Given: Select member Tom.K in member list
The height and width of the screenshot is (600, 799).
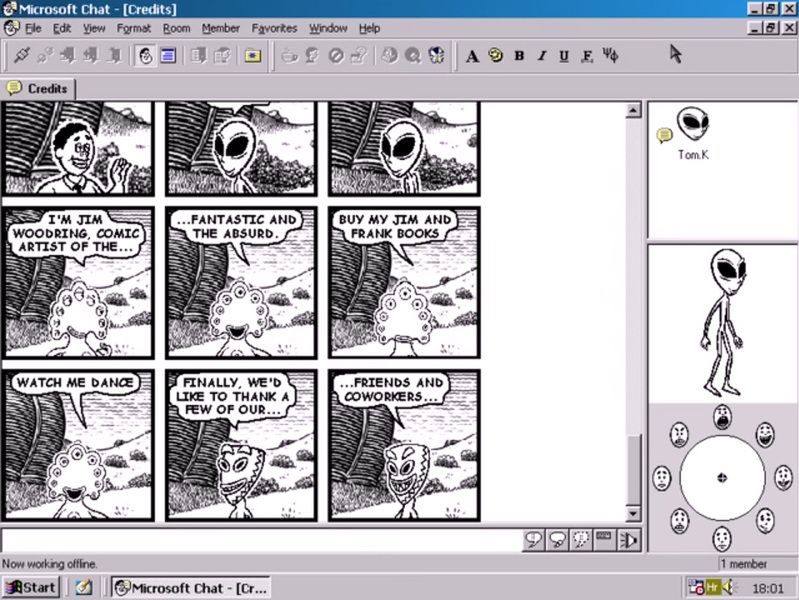Looking at the screenshot, I should [692, 134].
